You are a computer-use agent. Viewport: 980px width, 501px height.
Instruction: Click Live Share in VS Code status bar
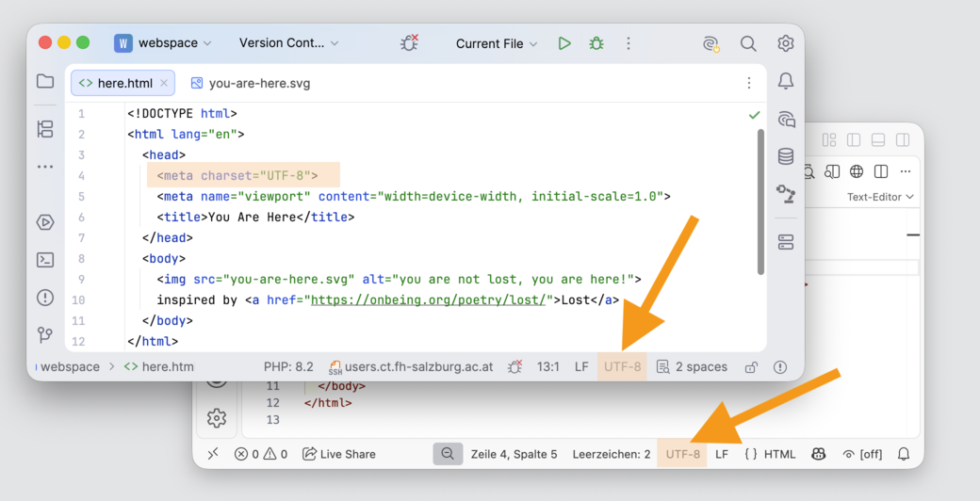338,454
